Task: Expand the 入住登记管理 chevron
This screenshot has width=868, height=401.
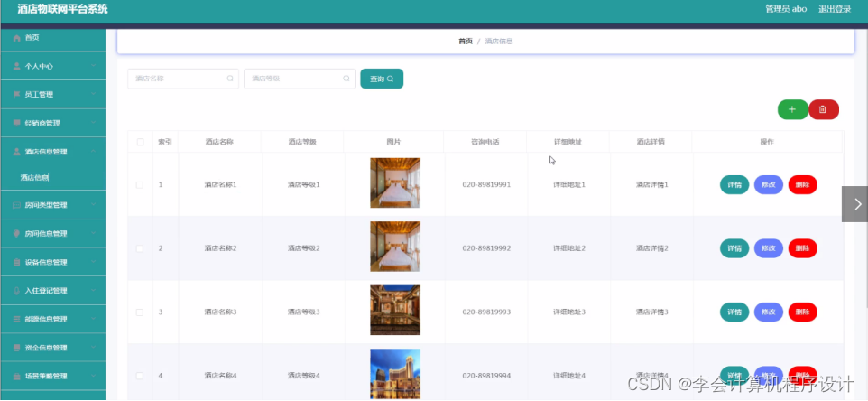Action: click(93, 291)
